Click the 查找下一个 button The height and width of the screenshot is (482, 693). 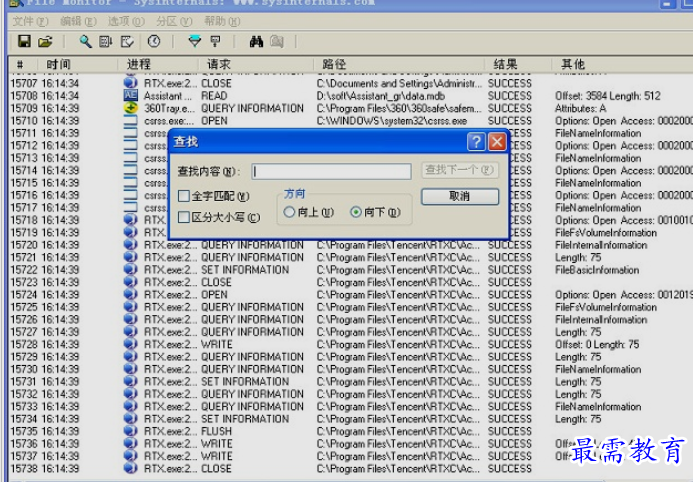pos(460,170)
